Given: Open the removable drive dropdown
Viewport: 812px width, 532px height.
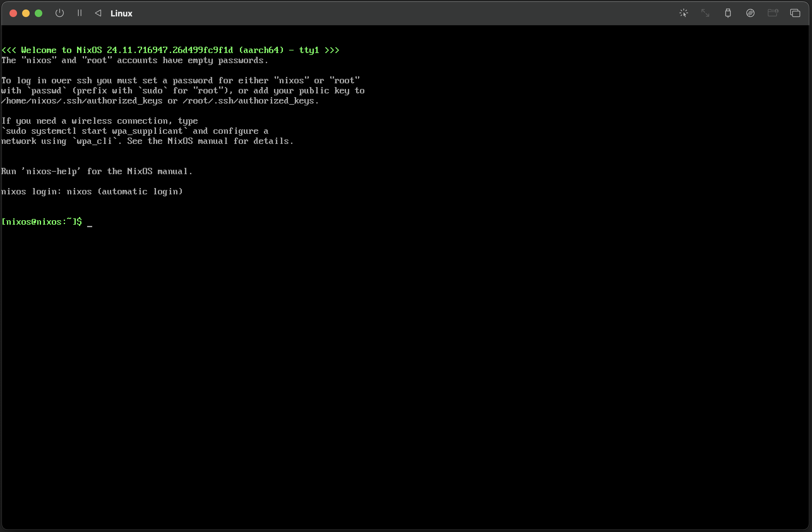Looking at the screenshot, I should tap(750, 13).
